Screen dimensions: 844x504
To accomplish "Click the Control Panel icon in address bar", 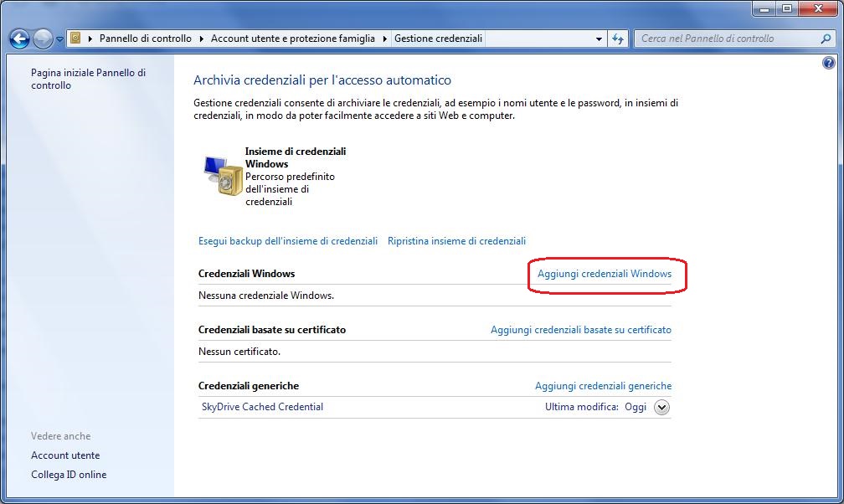I will (x=76, y=39).
